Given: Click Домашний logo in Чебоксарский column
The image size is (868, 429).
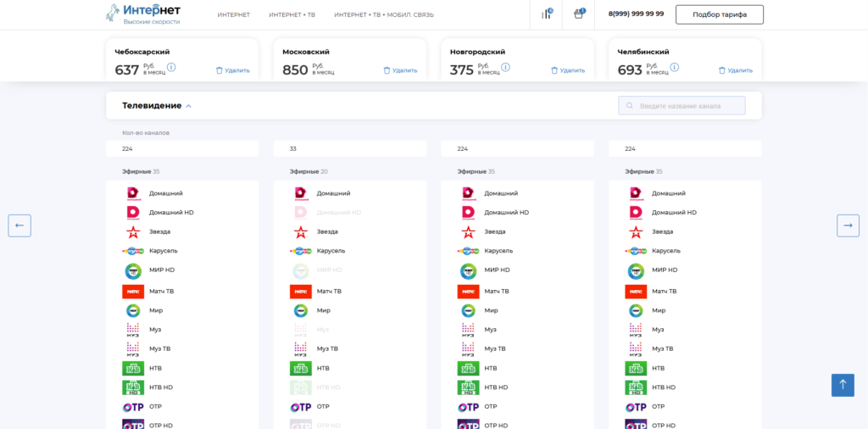Looking at the screenshot, I should click(133, 193).
